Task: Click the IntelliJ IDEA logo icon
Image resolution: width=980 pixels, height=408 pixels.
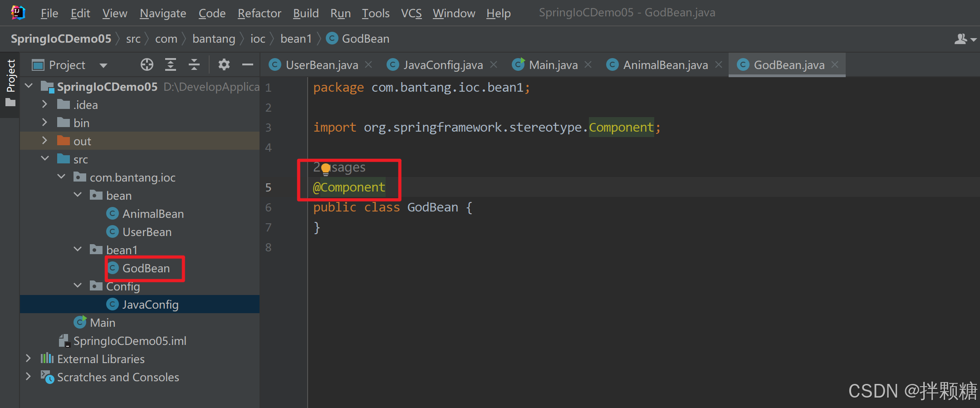Action: pos(18,13)
